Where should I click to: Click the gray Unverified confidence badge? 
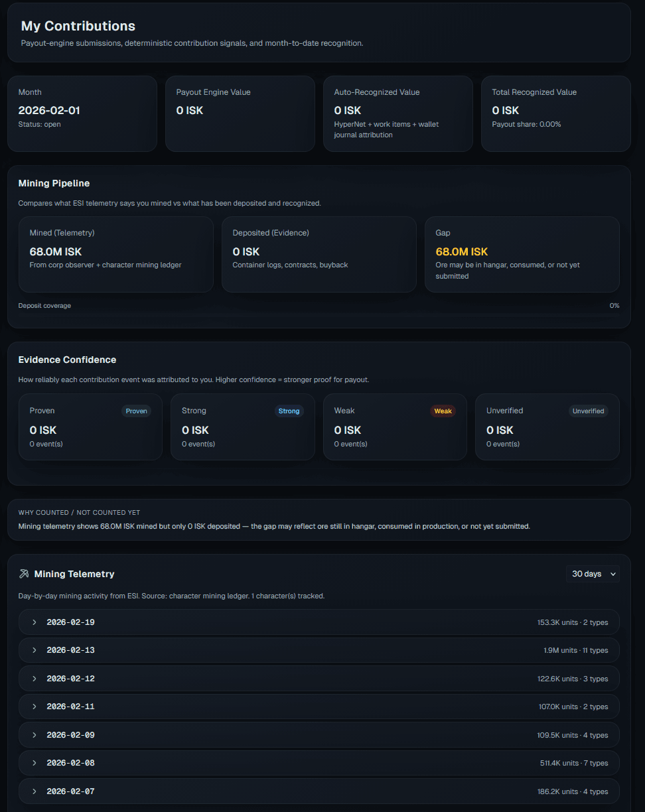589,411
